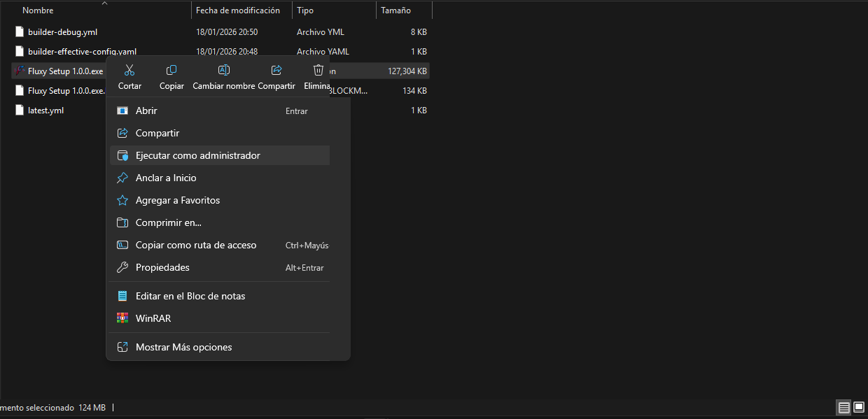Choose Abrir from the context menu
Viewport: 868px width, 419px height.
146,111
